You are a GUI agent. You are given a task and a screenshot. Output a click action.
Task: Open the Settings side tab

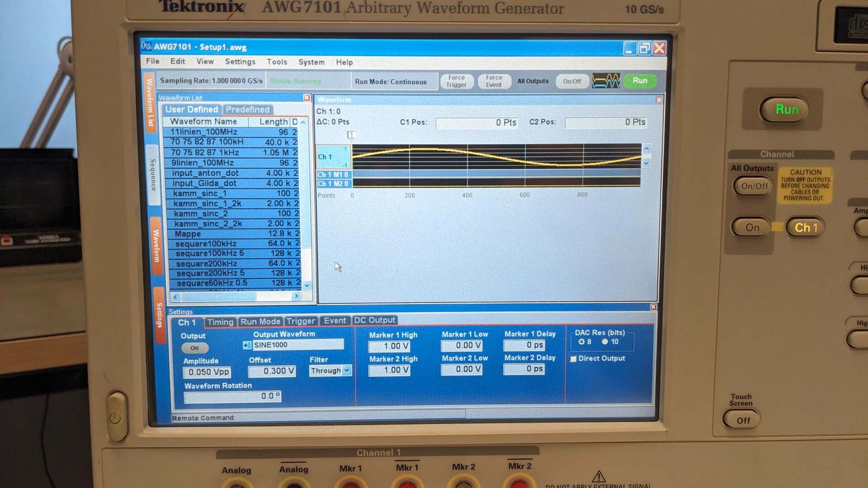[x=159, y=315]
